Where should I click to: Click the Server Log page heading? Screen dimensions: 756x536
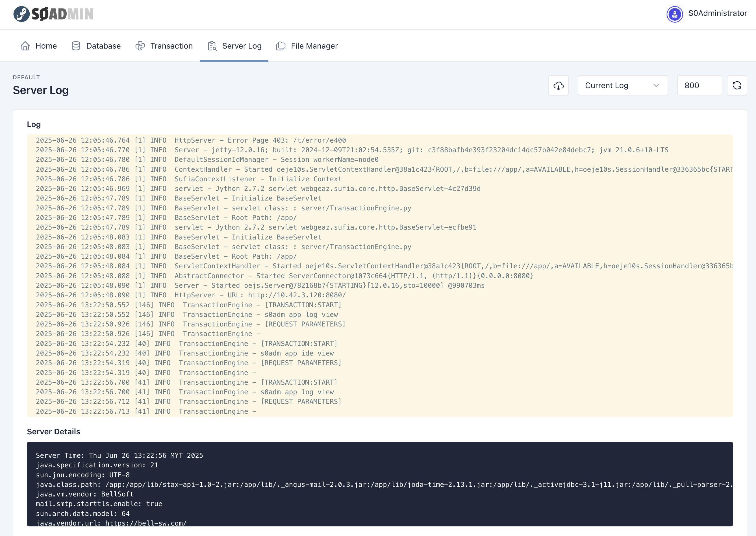click(x=41, y=90)
